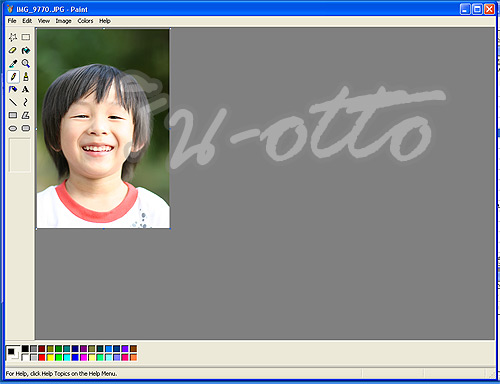Maximize the Paint window

tap(477, 9)
